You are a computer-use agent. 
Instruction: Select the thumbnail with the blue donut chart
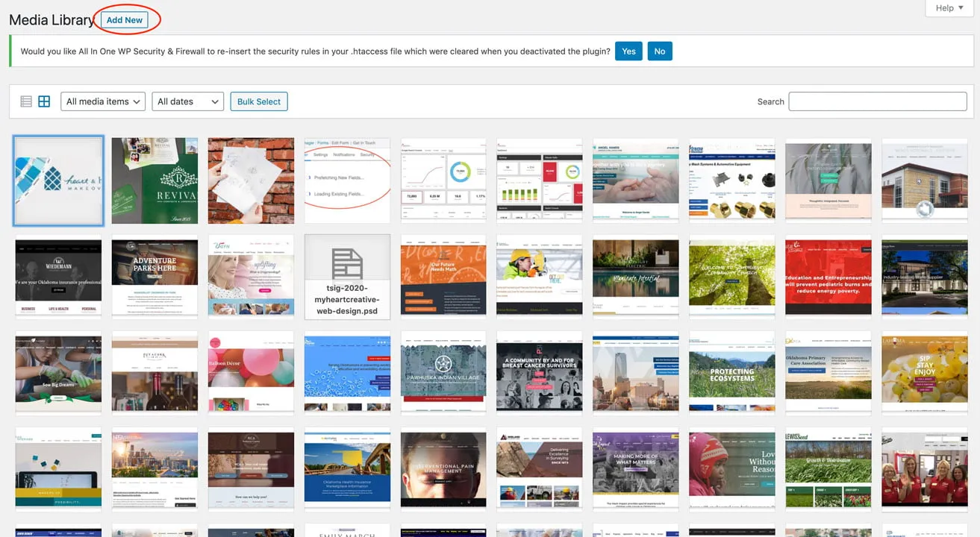(443, 180)
